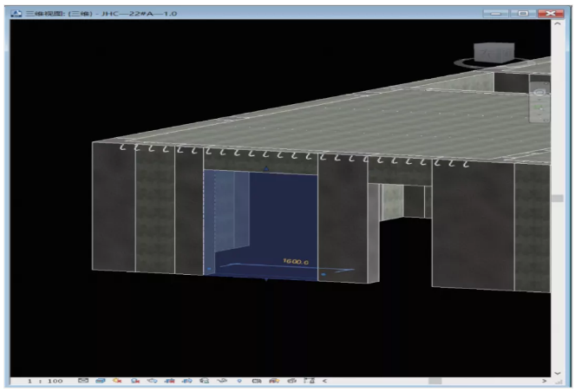The image size is (575, 392).
Task: Open Temporary Hide/Isolate glasses icon
Action: pyautogui.click(x=222, y=381)
